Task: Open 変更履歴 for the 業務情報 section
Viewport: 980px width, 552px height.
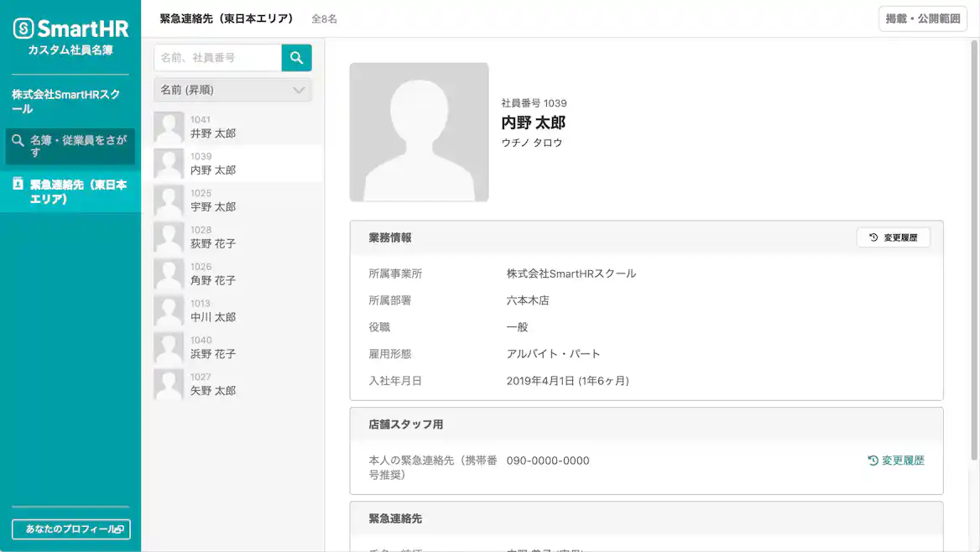Action: pyautogui.click(x=894, y=237)
